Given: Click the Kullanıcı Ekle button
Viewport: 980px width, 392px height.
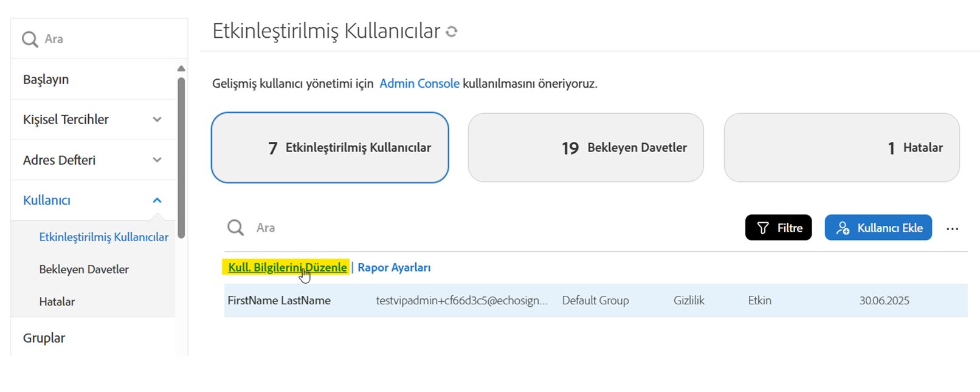Looking at the screenshot, I should (x=878, y=228).
